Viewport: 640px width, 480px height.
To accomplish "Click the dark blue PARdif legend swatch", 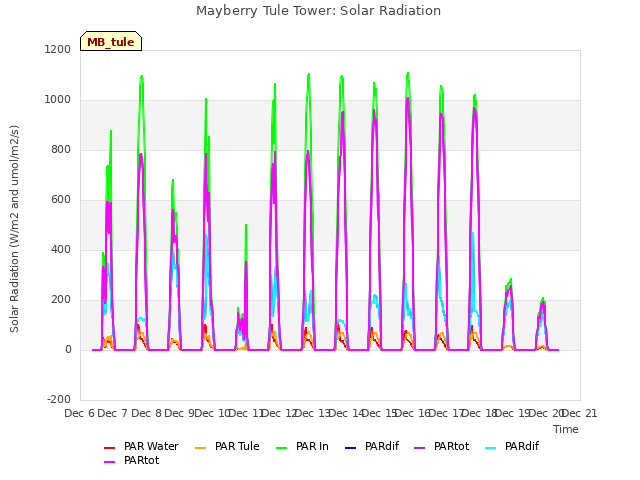I will 351,448.
